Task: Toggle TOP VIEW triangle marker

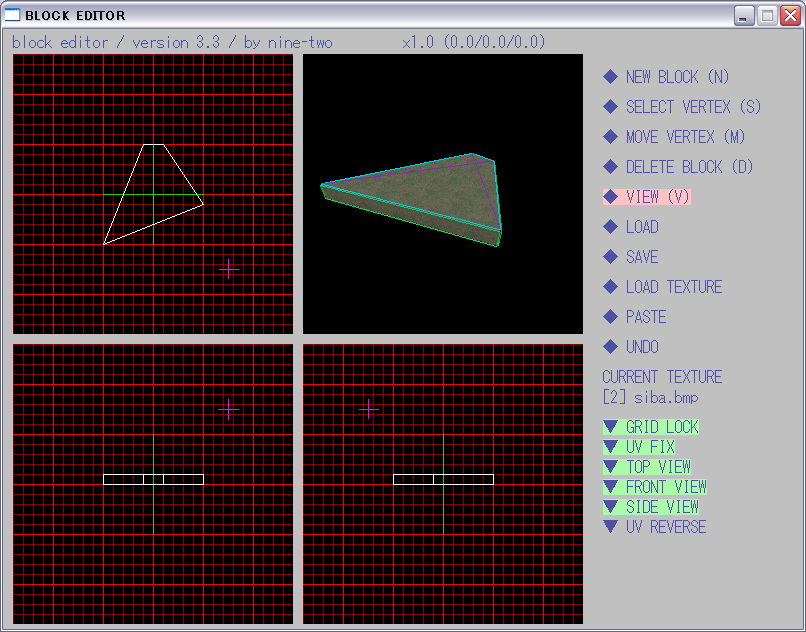Action: 610,467
